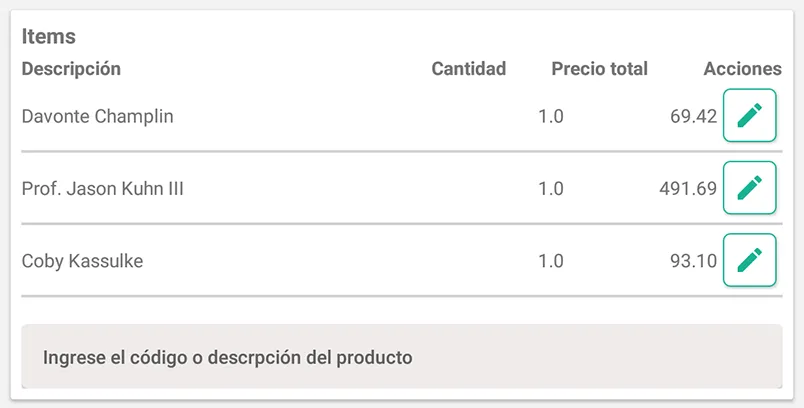
Task: Click Prof. Jason Kuhn III quantity value
Action: [x=550, y=188]
